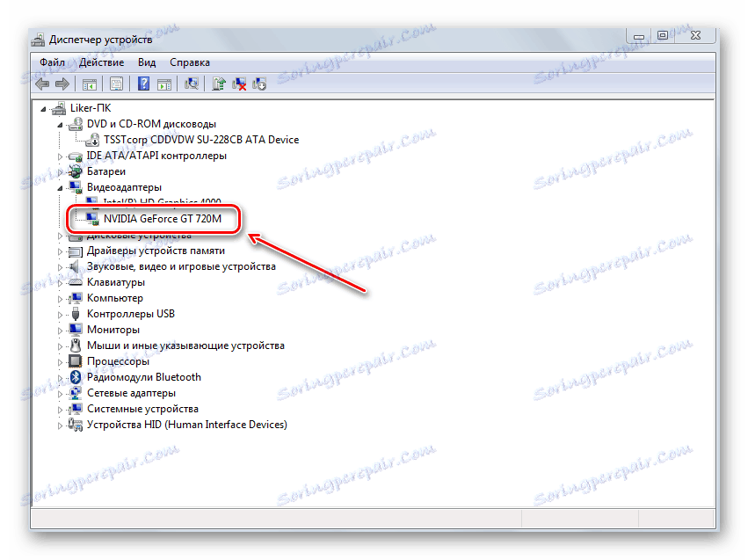Click the Update driver software toolbar icon
This screenshot has width=748, height=560.
coord(219,84)
